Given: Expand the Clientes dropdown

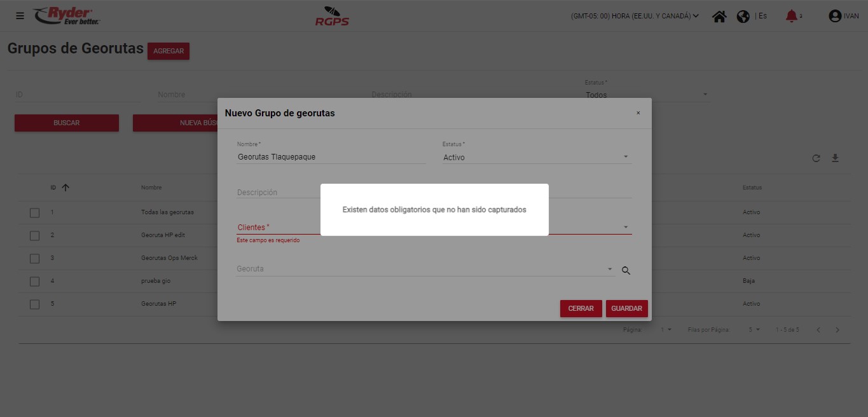Looking at the screenshot, I should click(x=625, y=228).
